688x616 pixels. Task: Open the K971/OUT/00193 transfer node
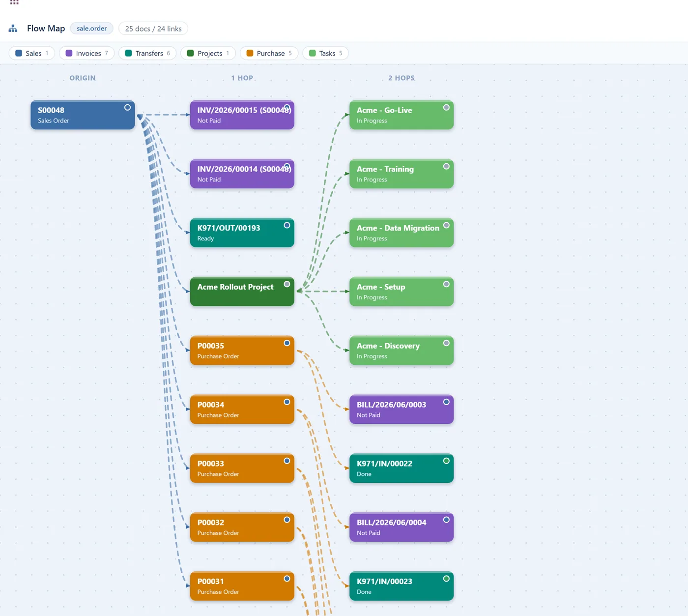pos(242,233)
